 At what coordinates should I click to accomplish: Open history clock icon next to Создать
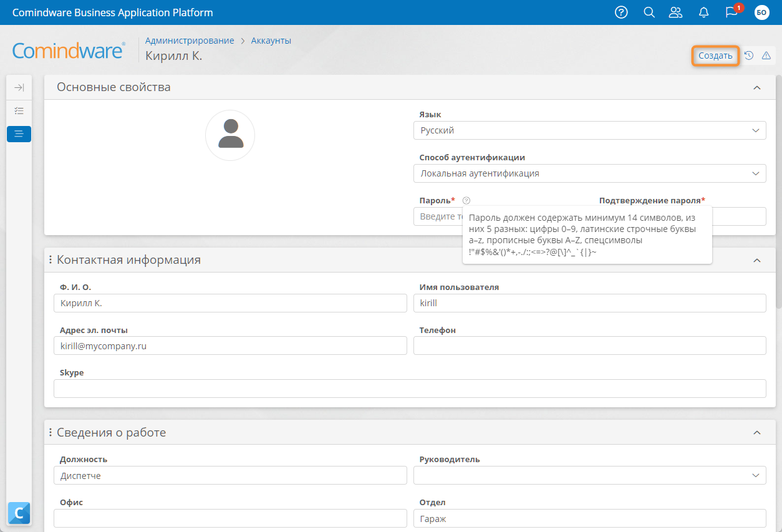point(749,56)
